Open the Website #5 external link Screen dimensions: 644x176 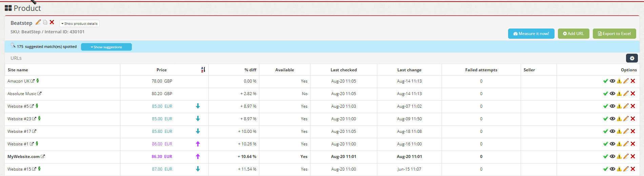tap(32, 106)
